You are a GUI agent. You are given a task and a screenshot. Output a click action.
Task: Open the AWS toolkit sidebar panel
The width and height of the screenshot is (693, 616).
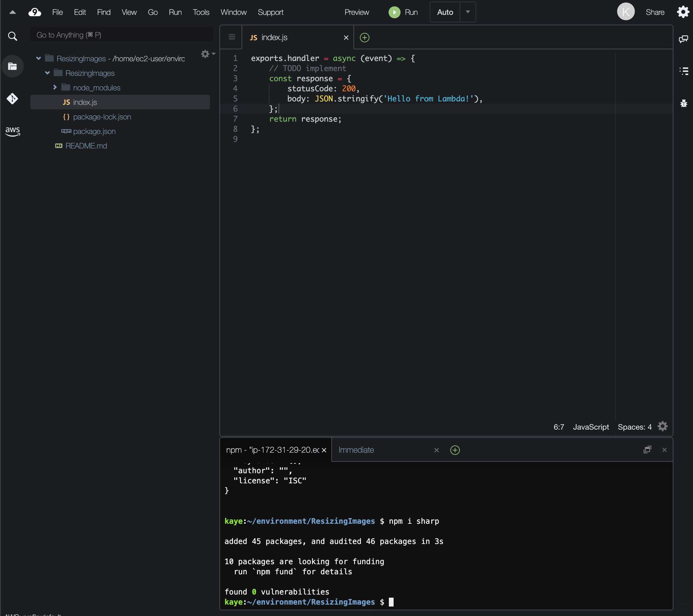pos(13,131)
